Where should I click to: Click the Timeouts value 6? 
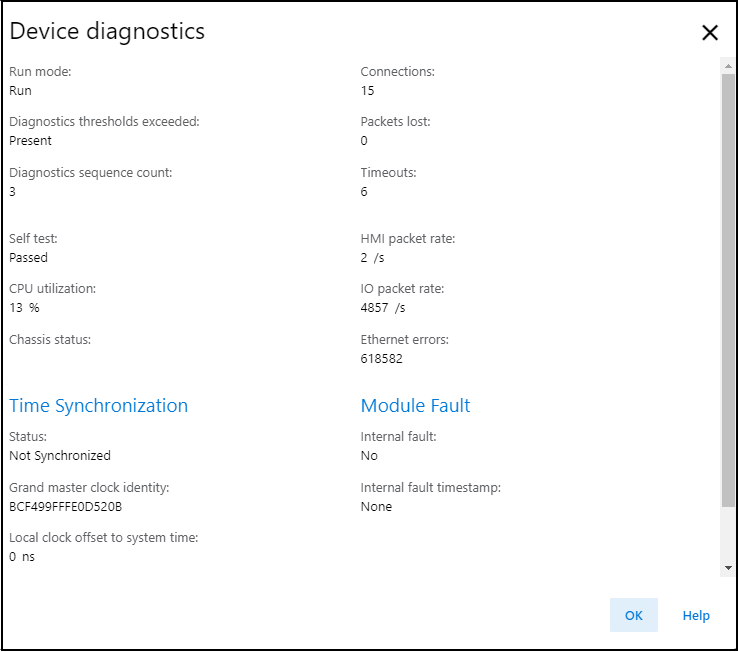point(364,191)
